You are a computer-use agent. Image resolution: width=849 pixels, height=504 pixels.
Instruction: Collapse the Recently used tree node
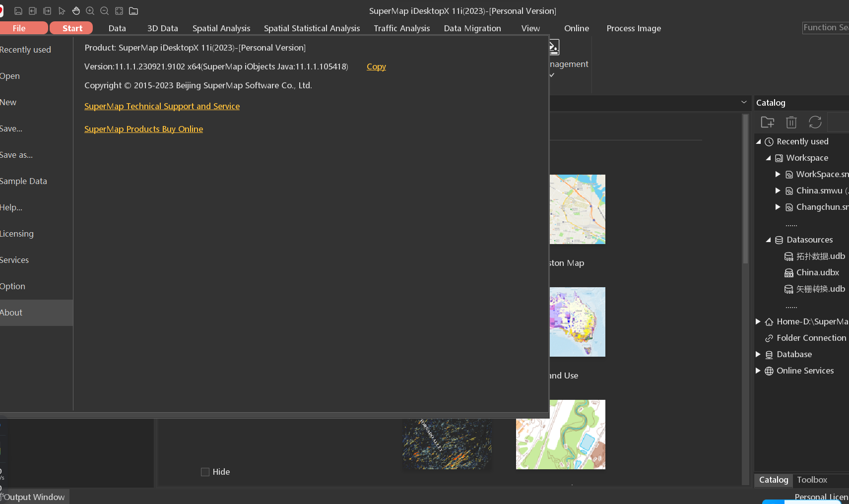click(x=758, y=142)
